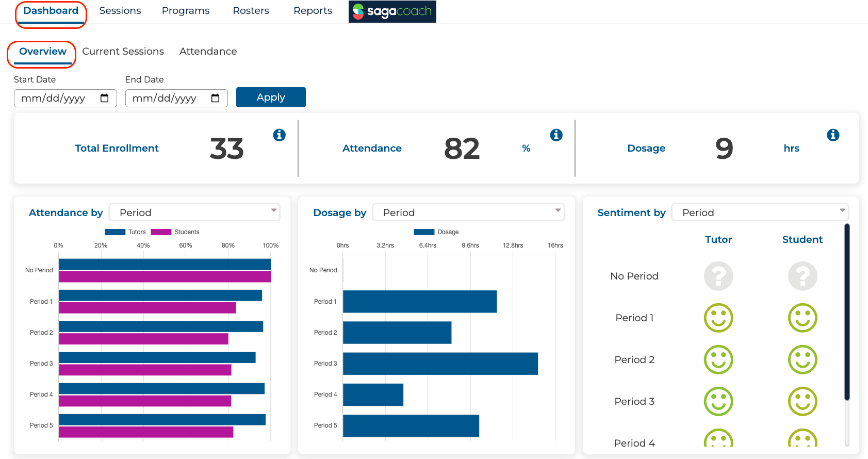The image size is (868, 459).
Task: Click the Dosage value 9
Action: [724, 149]
